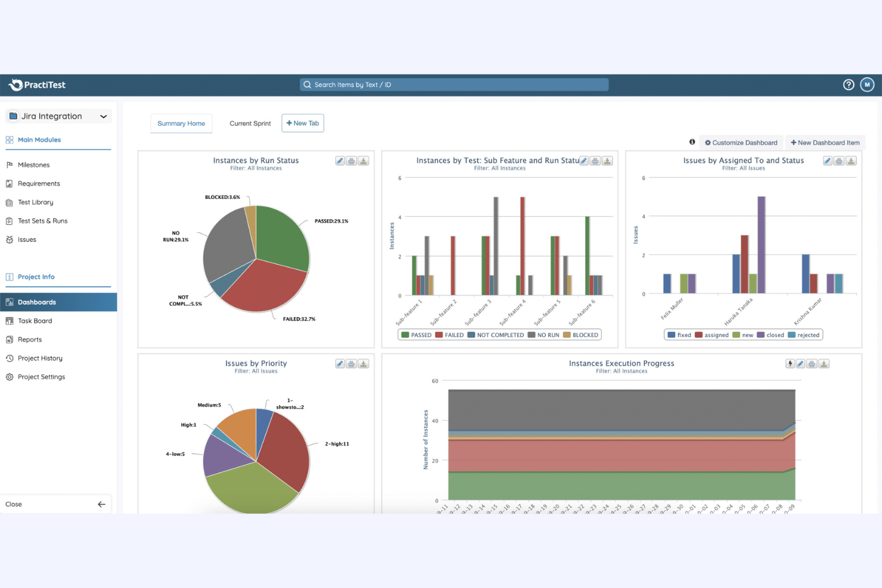Print the Issues by Priority chart
This screenshot has height=588, width=882.
click(x=351, y=363)
